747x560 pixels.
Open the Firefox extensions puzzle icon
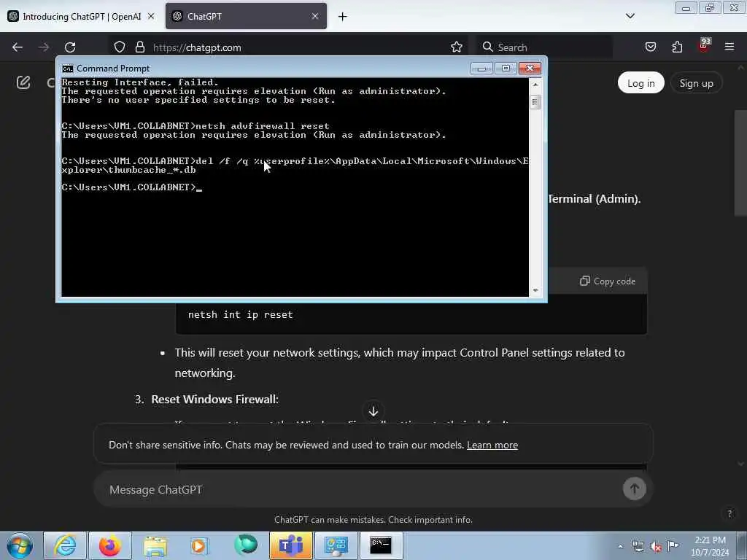677,47
